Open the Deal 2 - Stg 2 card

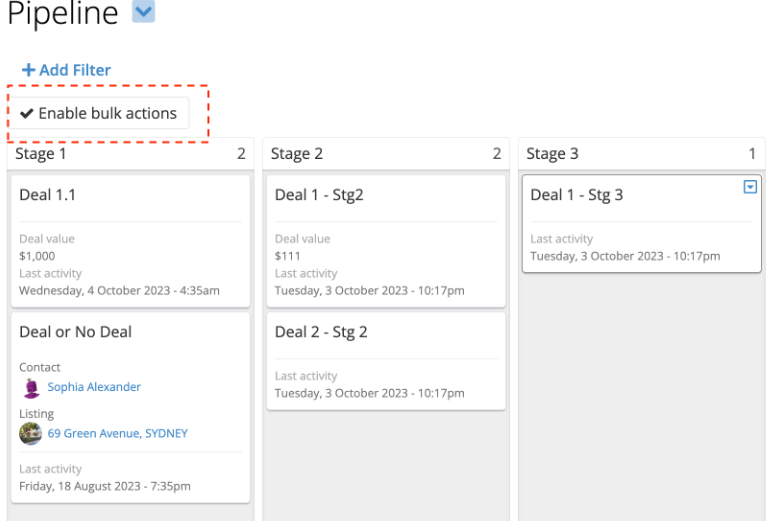321,332
